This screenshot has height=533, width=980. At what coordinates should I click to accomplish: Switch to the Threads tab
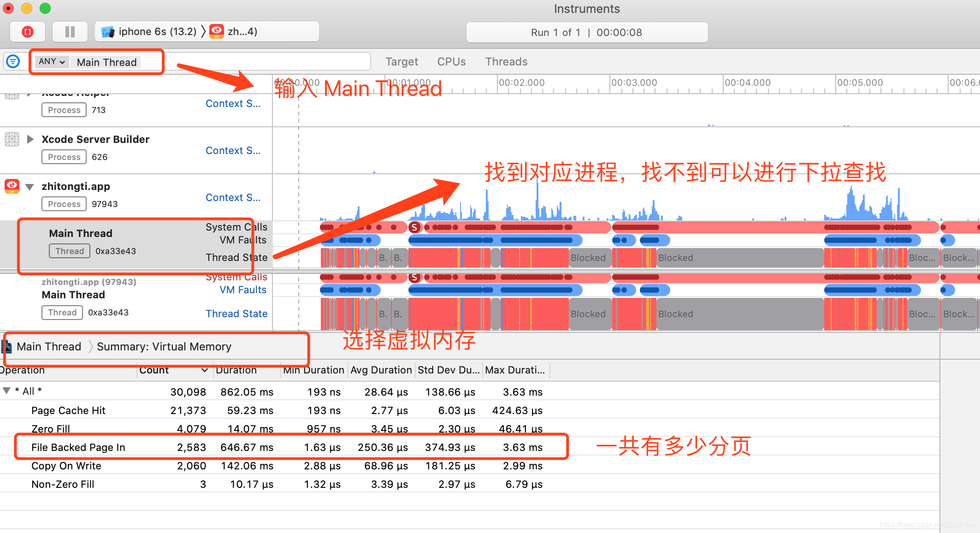pyautogui.click(x=506, y=62)
